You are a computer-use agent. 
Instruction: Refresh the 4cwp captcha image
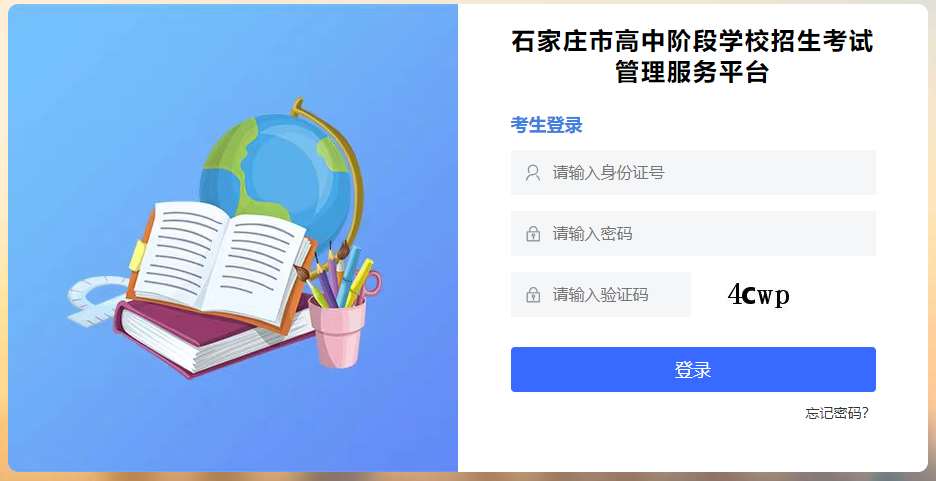click(x=759, y=295)
